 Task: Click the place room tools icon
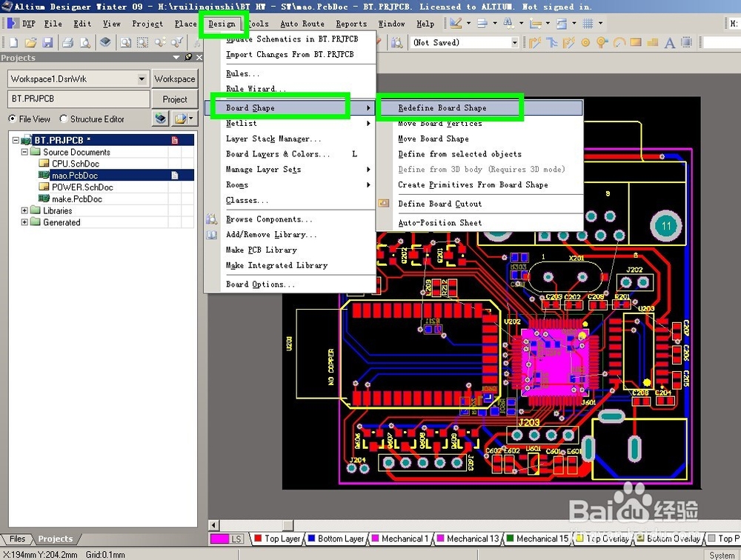pyautogui.click(x=562, y=23)
